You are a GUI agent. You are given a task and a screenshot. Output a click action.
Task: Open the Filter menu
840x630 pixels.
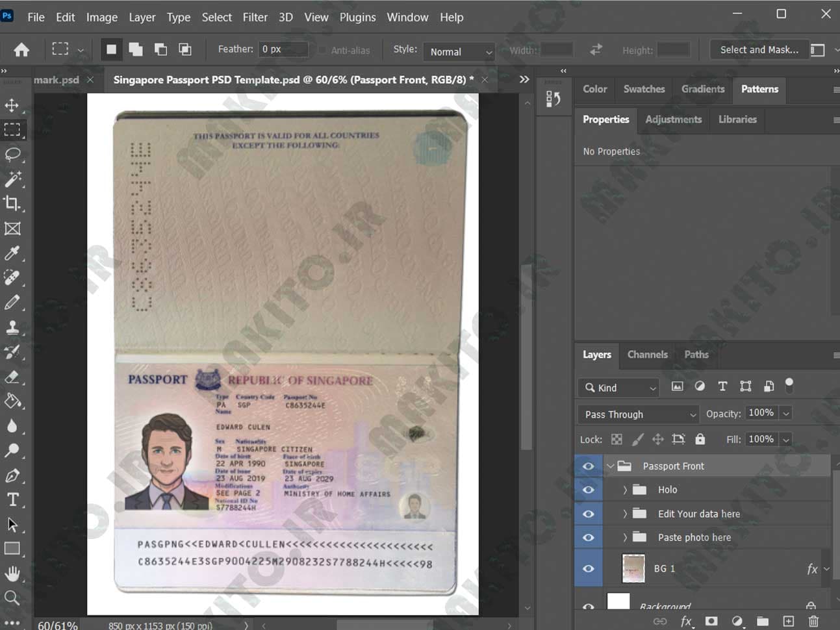[x=255, y=17]
